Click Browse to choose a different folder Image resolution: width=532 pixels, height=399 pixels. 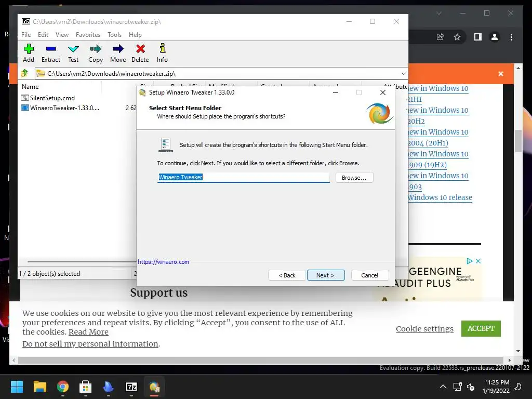354,178
